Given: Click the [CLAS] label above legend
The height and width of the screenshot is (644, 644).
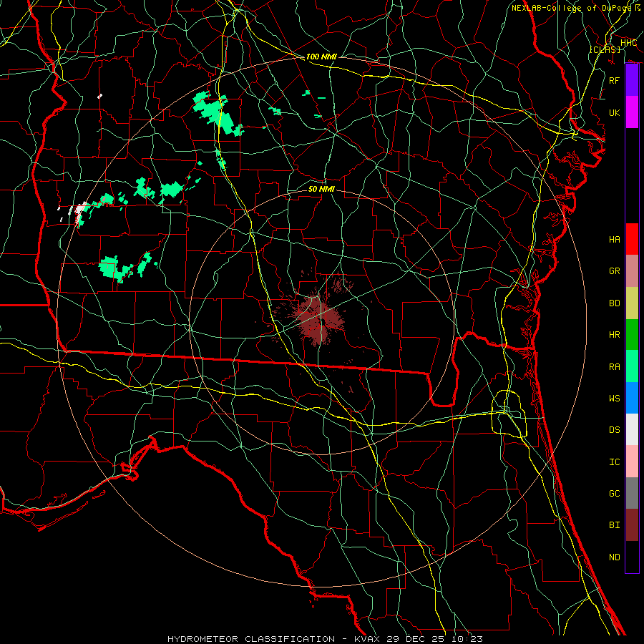Looking at the screenshot, I should click(x=605, y=49).
